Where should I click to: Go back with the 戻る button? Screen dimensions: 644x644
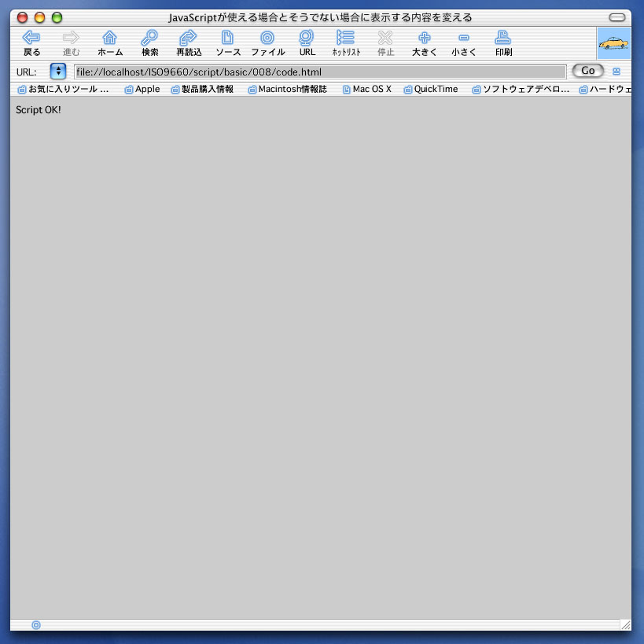[x=31, y=42]
